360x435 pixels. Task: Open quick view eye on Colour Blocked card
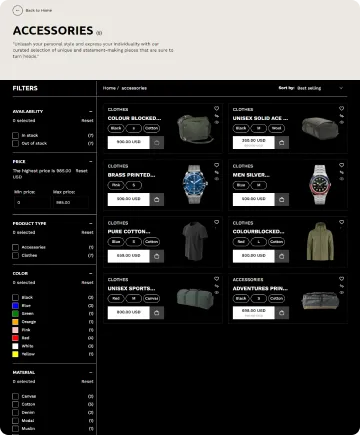[216, 122]
